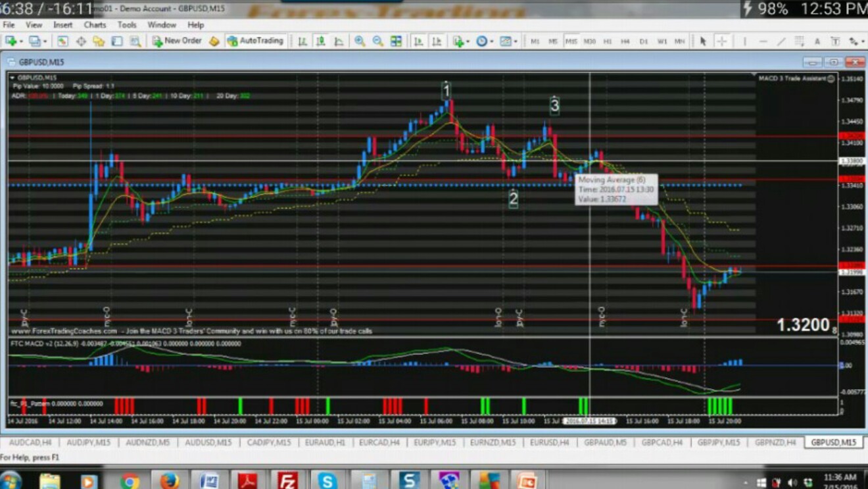The height and width of the screenshot is (489, 868).
Task: Switch timeframe to M1
Action: point(535,41)
